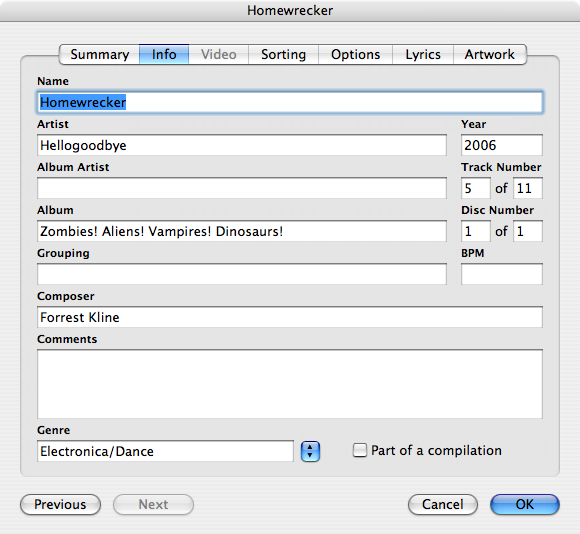This screenshot has height=534, width=580.
Task: Focus the empty Grouping field
Action: click(x=242, y=274)
